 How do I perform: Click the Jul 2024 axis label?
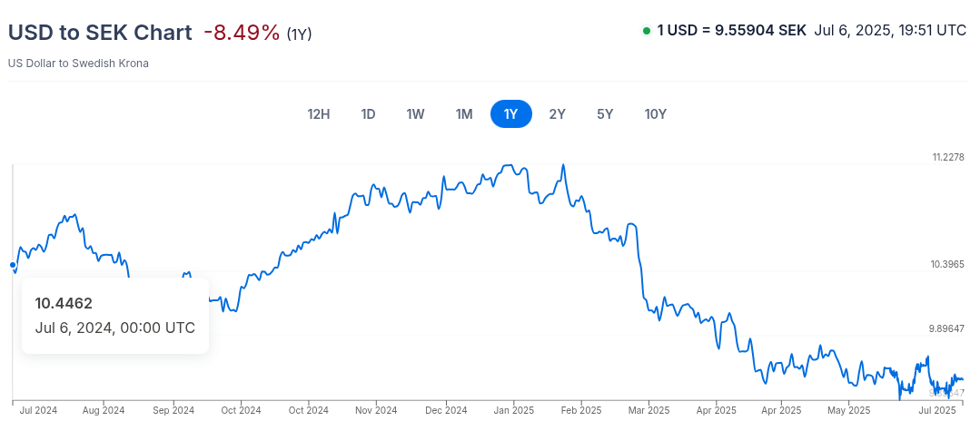(37, 410)
